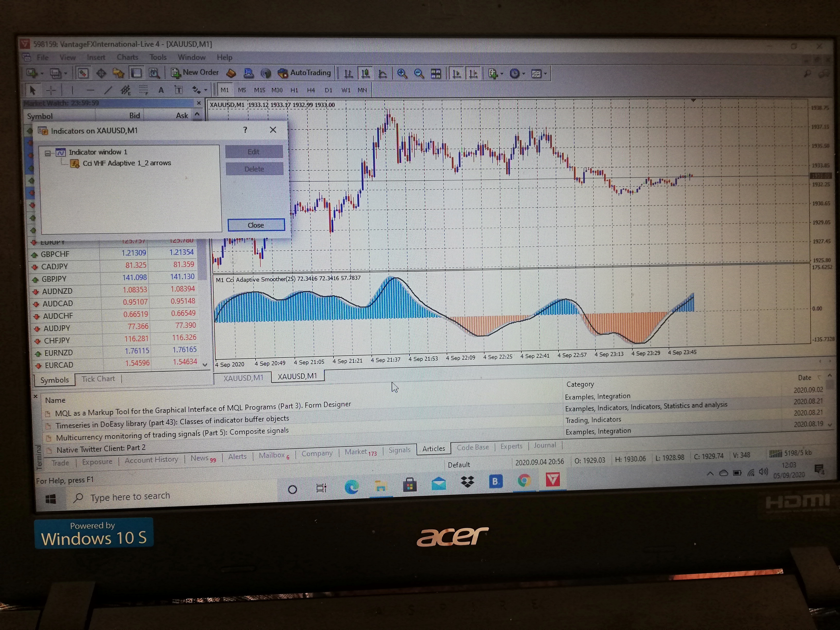Toggle the Chart Shift button
This screenshot has height=630, width=840.
[473, 73]
